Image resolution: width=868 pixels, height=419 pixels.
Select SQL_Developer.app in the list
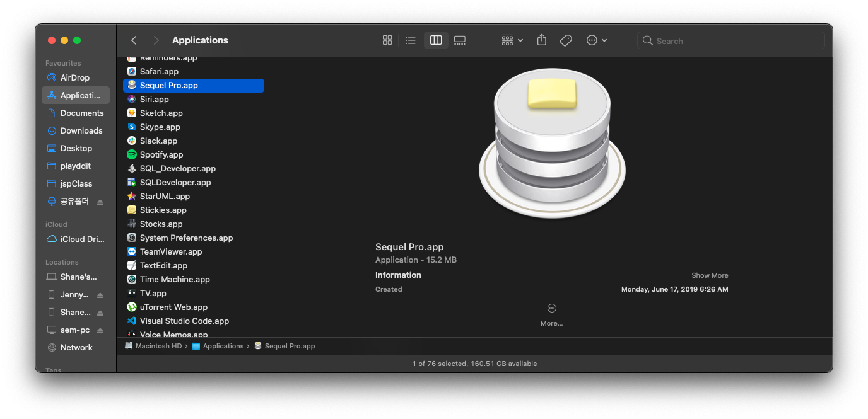click(x=194, y=168)
